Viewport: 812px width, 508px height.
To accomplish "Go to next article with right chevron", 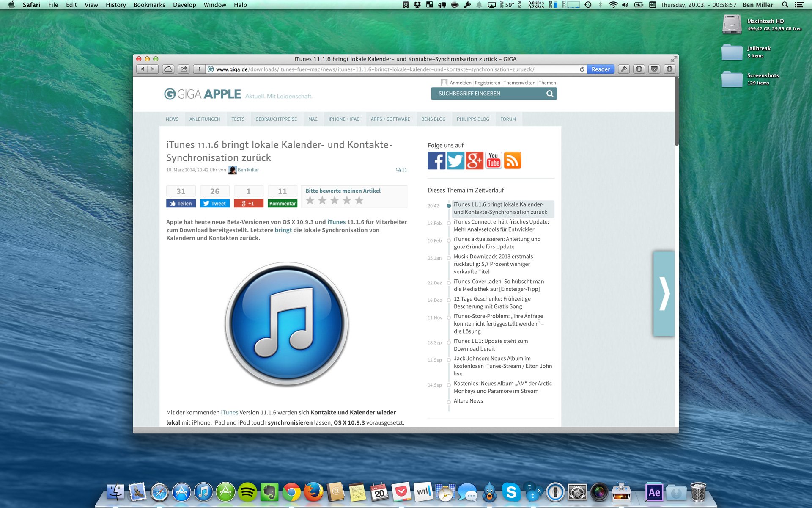I will tap(664, 294).
